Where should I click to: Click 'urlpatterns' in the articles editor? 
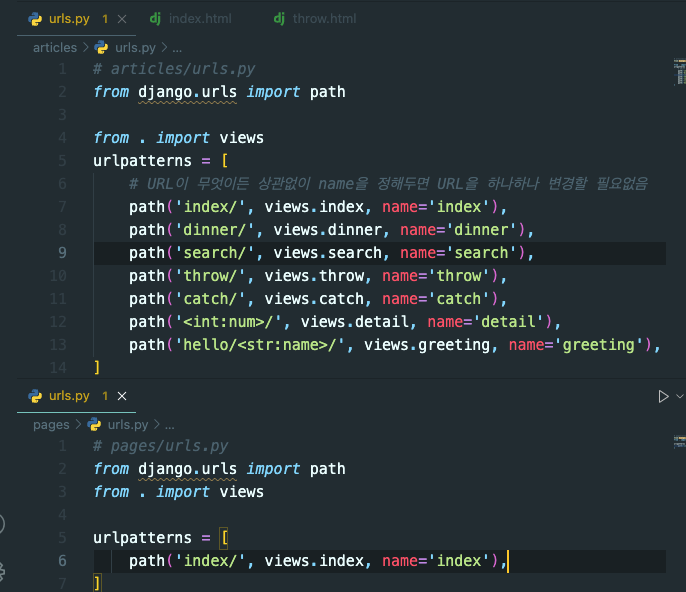click(143, 161)
